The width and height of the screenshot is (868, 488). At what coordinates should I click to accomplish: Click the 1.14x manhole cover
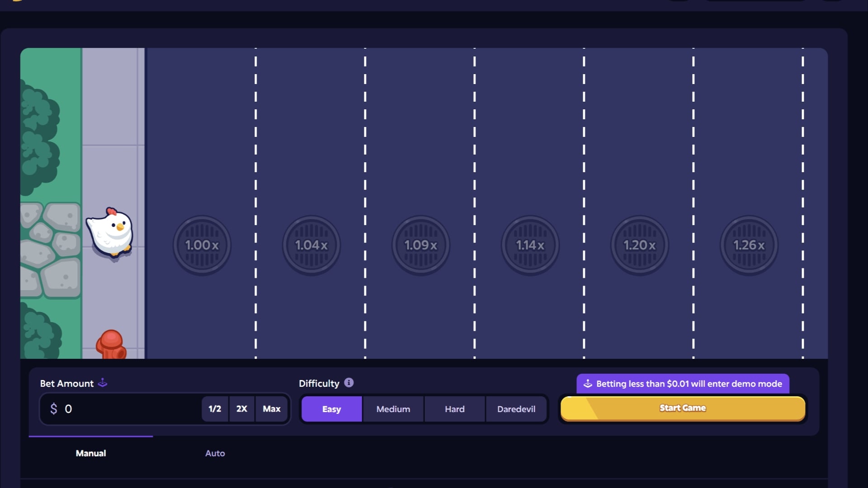530,245
